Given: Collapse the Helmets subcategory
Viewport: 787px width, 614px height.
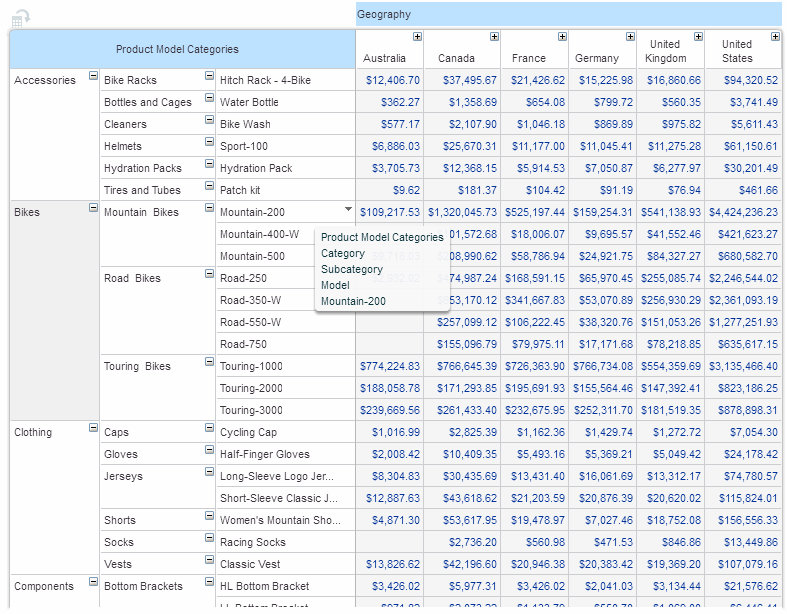Looking at the screenshot, I should pyautogui.click(x=209, y=142).
